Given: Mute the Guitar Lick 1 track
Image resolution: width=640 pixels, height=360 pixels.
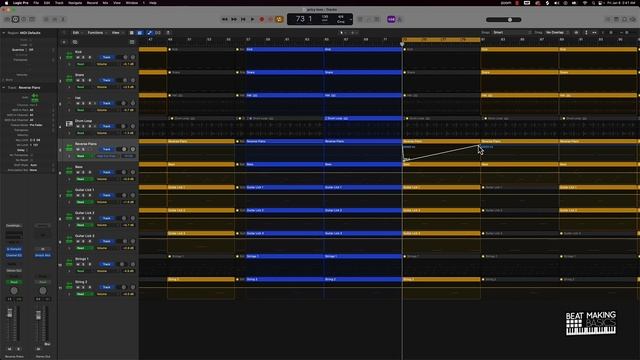Looking at the screenshot, I should coord(78,195).
